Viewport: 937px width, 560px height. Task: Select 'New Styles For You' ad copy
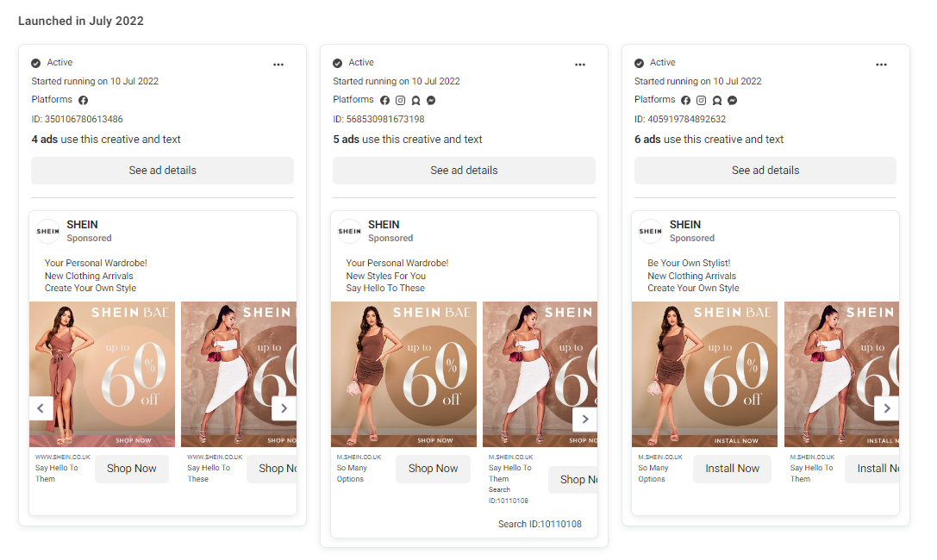(x=386, y=276)
